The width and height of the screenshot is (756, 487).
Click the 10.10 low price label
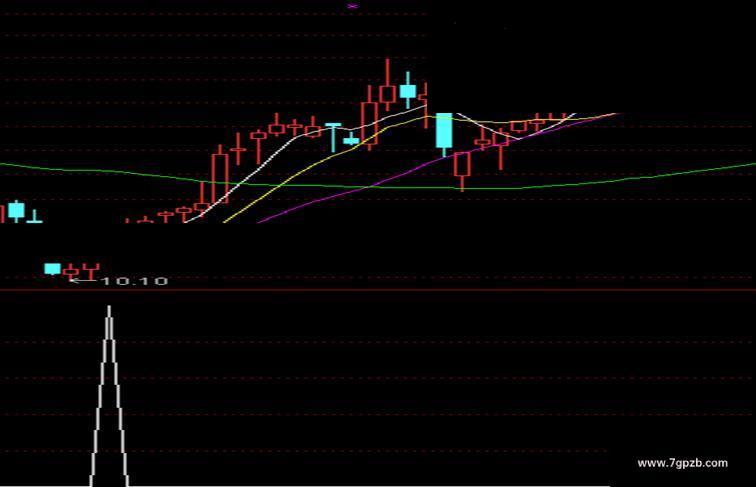(x=134, y=281)
